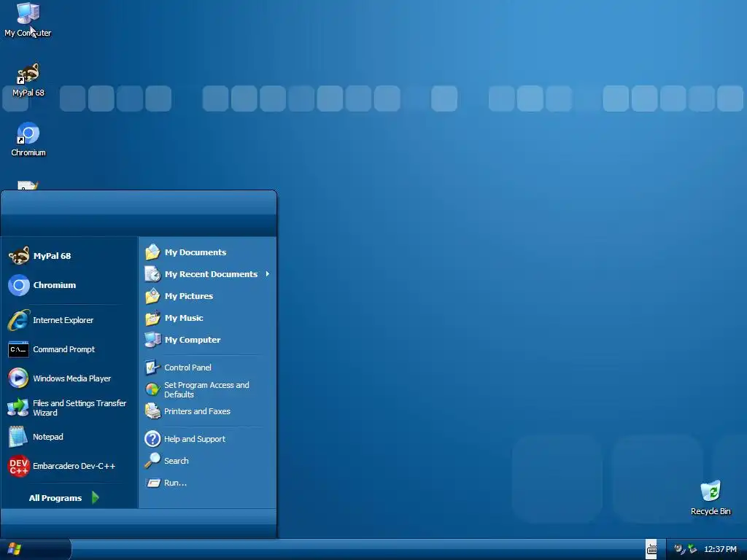The width and height of the screenshot is (747, 560).
Task: Expand My Recent Documents submenu
Action: (208, 274)
